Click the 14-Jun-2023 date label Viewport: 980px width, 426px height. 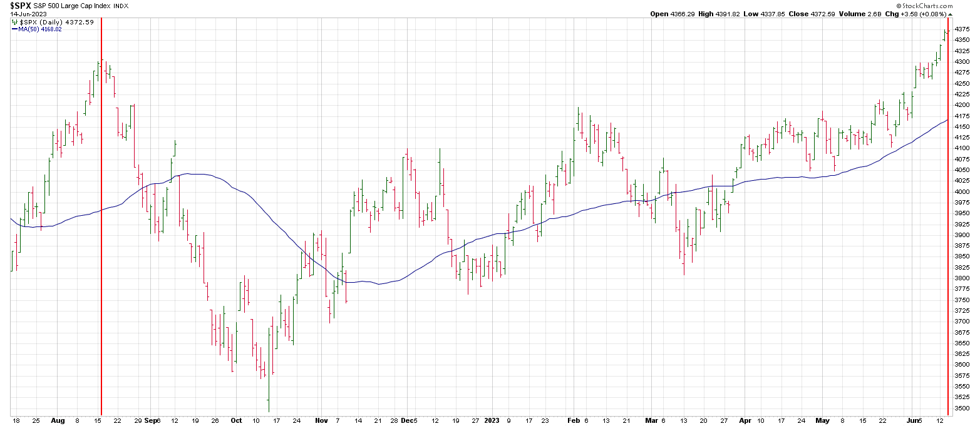coord(28,14)
